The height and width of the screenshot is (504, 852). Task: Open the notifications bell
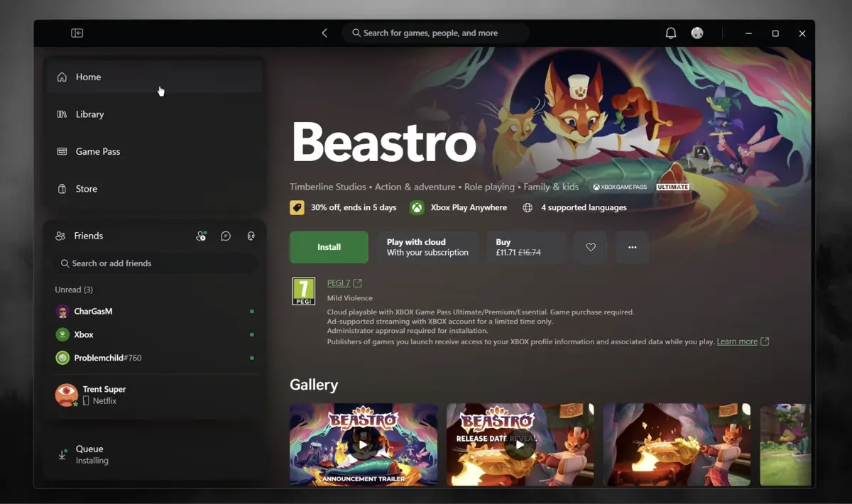(671, 33)
